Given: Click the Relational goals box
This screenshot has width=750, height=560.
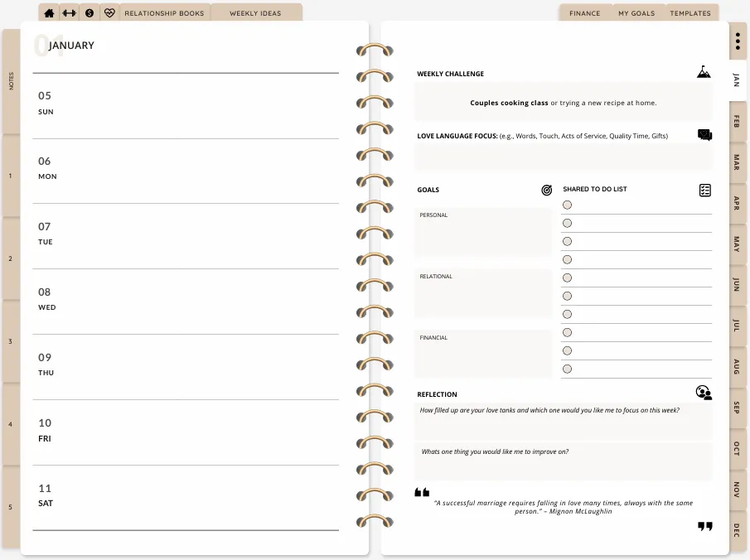Looking at the screenshot, I should pos(483,293).
